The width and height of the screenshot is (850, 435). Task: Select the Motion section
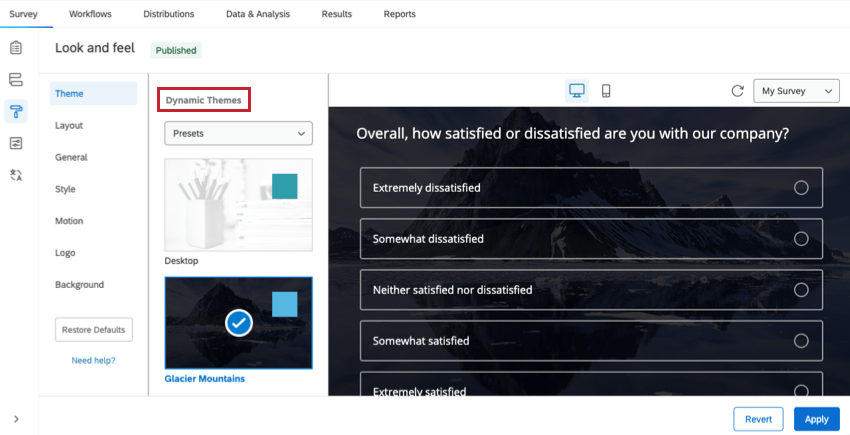coord(69,221)
